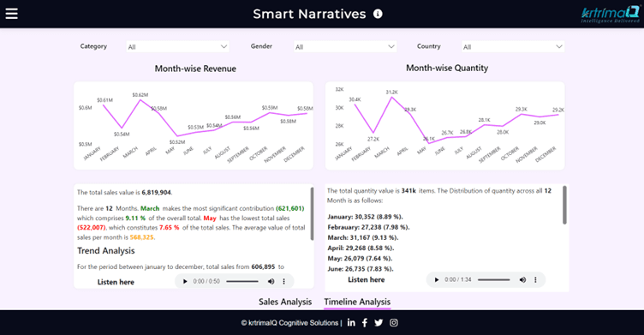This screenshot has height=335, width=644.
Task: Click the January: 30,352 (8.89 %) row
Action: 365,217
